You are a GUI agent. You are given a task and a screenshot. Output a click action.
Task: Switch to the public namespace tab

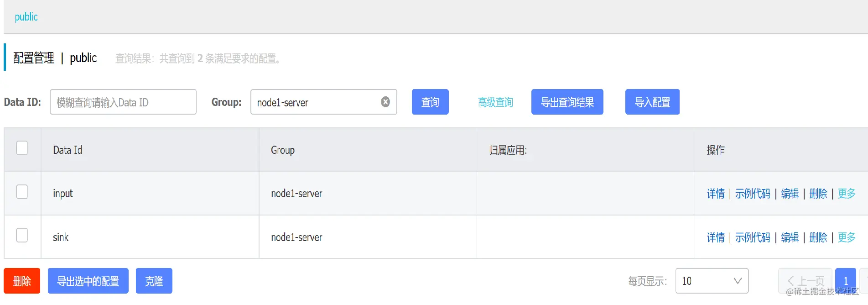tap(26, 17)
